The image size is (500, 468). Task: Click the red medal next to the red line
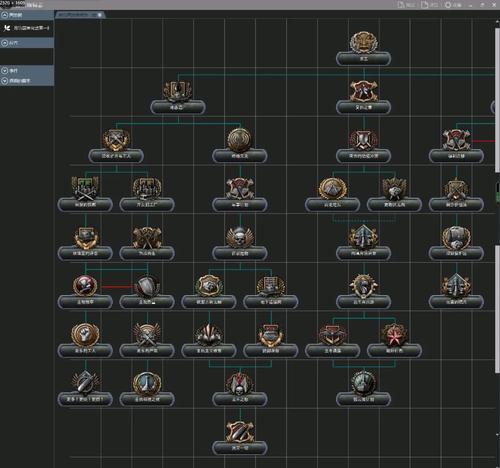click(85, 286)
